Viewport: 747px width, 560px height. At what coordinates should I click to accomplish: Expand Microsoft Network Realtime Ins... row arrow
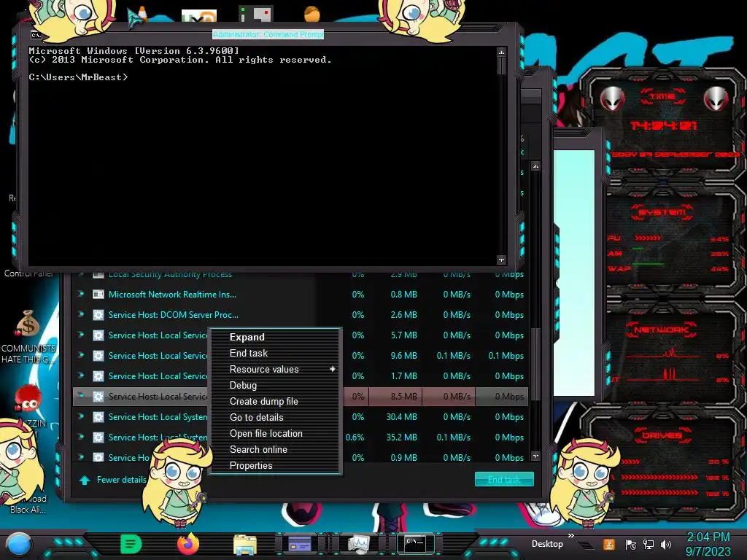tap(81, 294)
